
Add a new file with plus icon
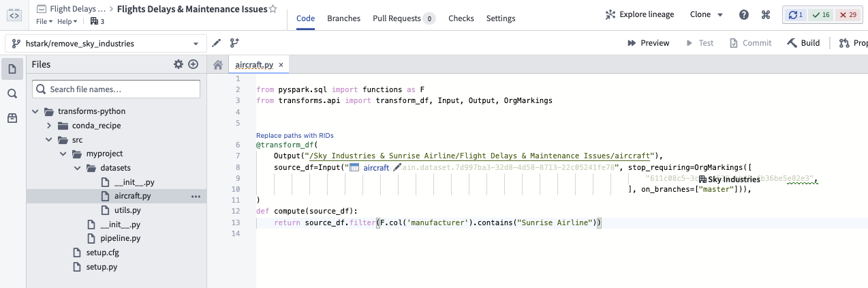point(193,64)
